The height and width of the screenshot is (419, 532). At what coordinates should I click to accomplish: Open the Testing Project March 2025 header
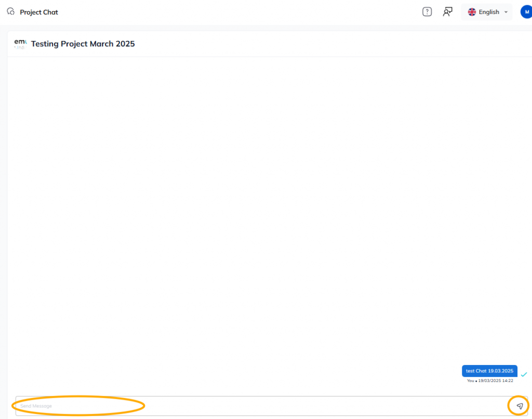(83, 44)
